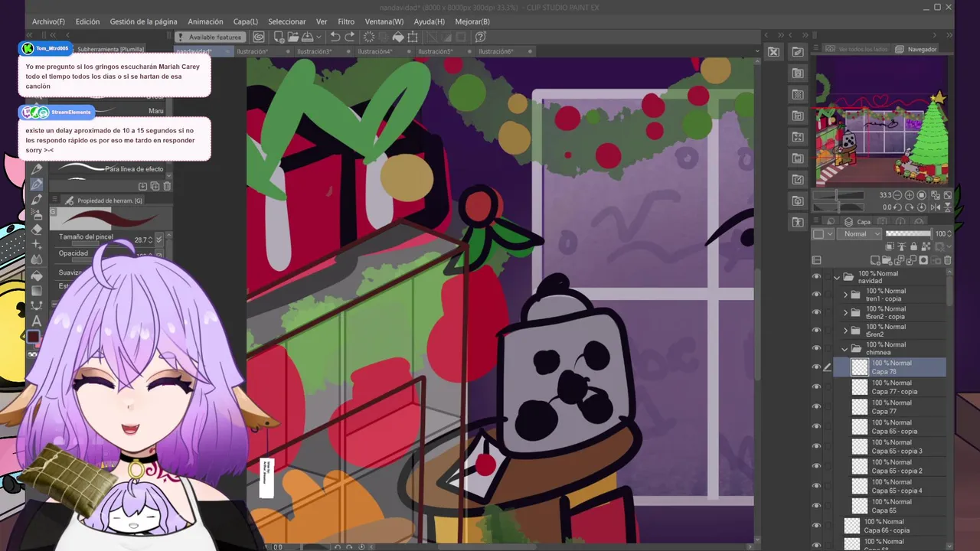This screenshot has height=551, width=980.
Task: Click the Navigator preview thumbnail
Action: coord(880,122)
